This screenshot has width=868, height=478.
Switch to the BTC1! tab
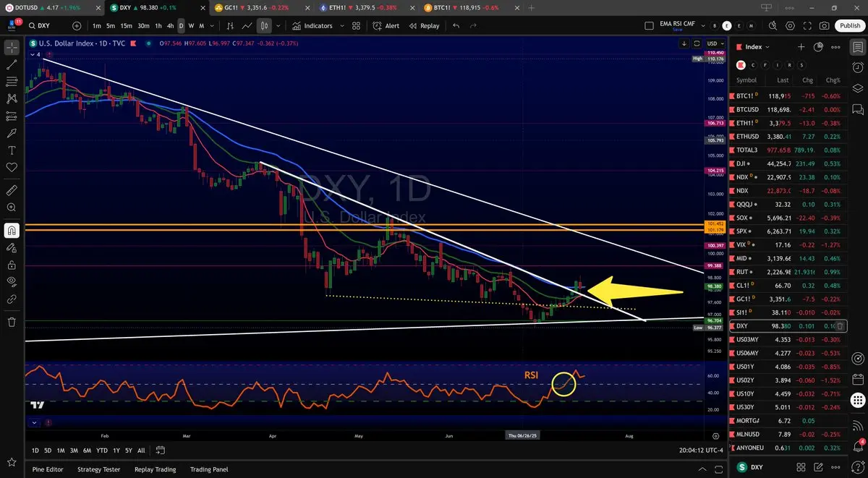(x=471, y=7)
